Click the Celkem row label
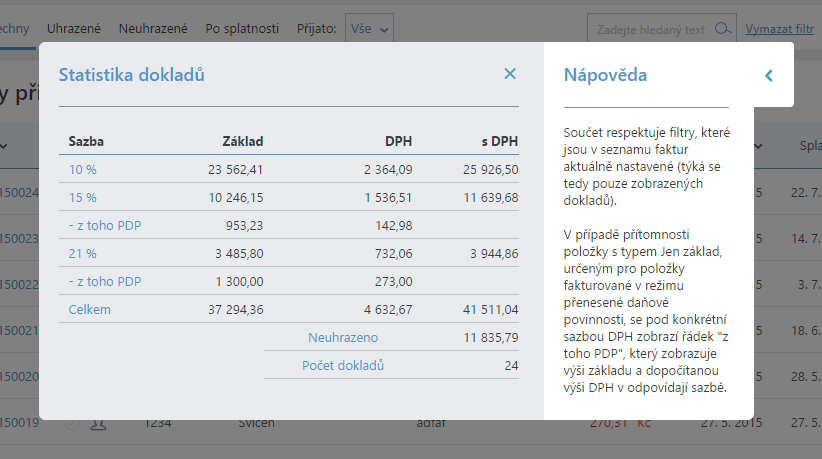This screenshot has height=459, width=822. pyautogui.click(x=90, y=310)
